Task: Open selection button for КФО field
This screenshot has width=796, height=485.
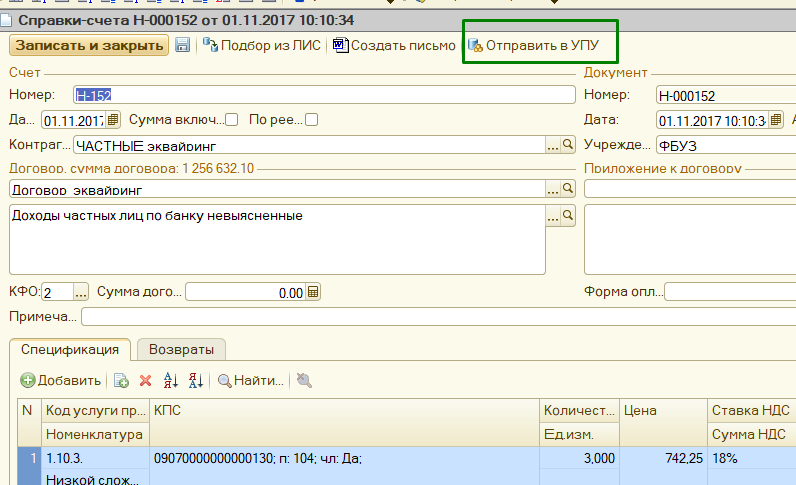Action: click(x=80, y=292)
